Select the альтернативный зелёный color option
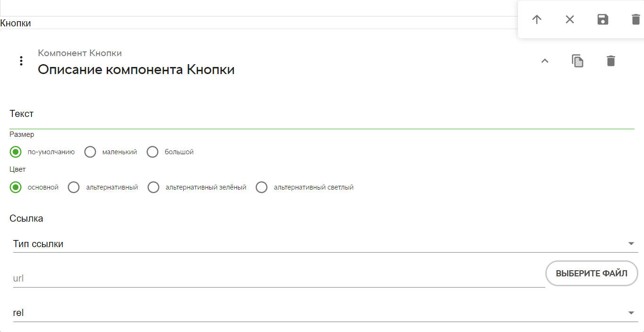The height and width of the screenshot is (332, 644). [x=153, y=187]
